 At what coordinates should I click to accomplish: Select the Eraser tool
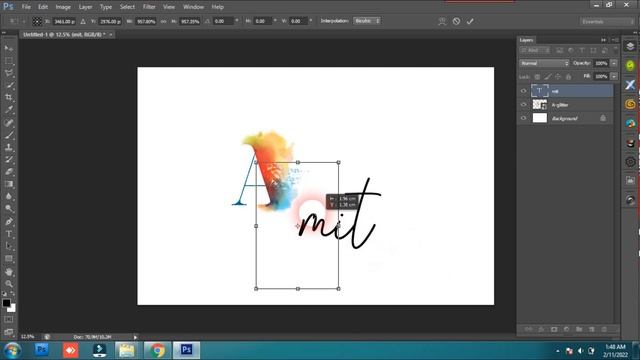pos(9,171)
